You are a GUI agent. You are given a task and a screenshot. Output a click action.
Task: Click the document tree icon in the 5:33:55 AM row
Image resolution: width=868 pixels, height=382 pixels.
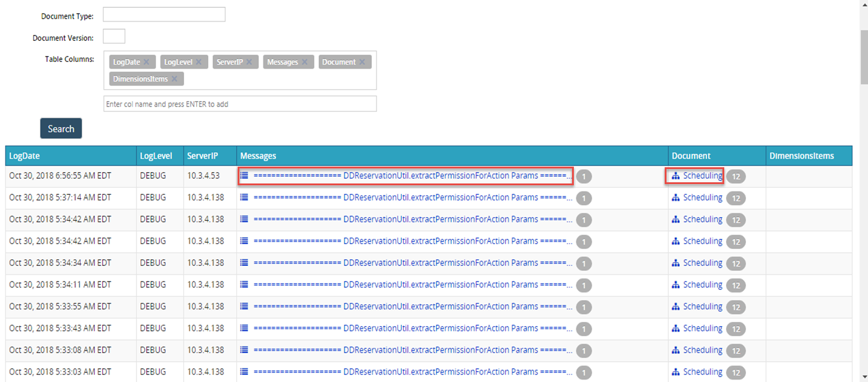pos(676,307)
